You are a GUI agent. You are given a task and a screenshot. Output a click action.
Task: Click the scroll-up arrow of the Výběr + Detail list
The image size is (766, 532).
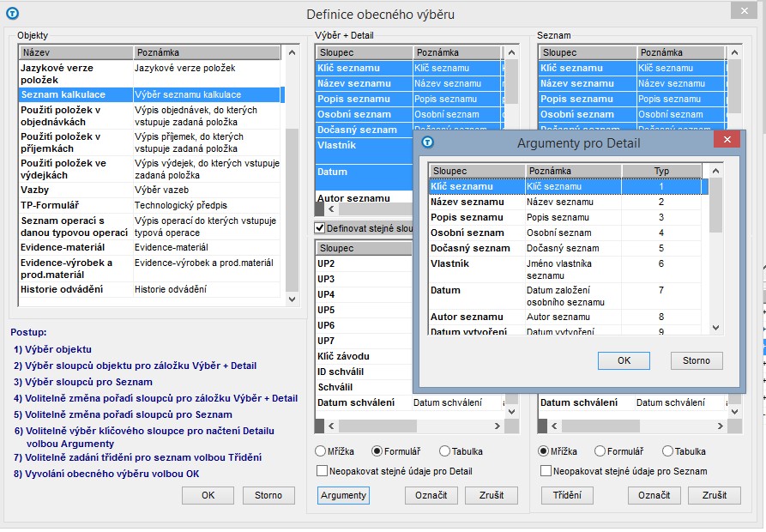511,52
